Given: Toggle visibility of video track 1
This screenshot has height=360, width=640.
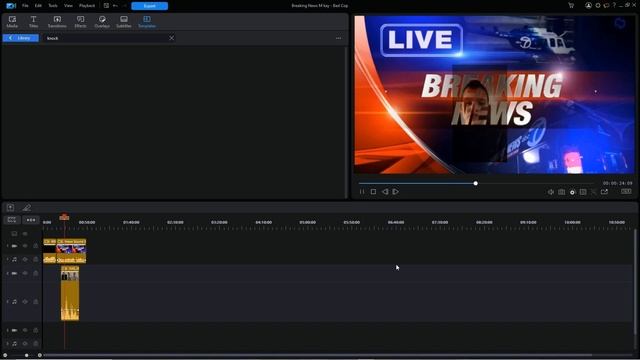Looking at the screenshot, I should click(25, 246).
